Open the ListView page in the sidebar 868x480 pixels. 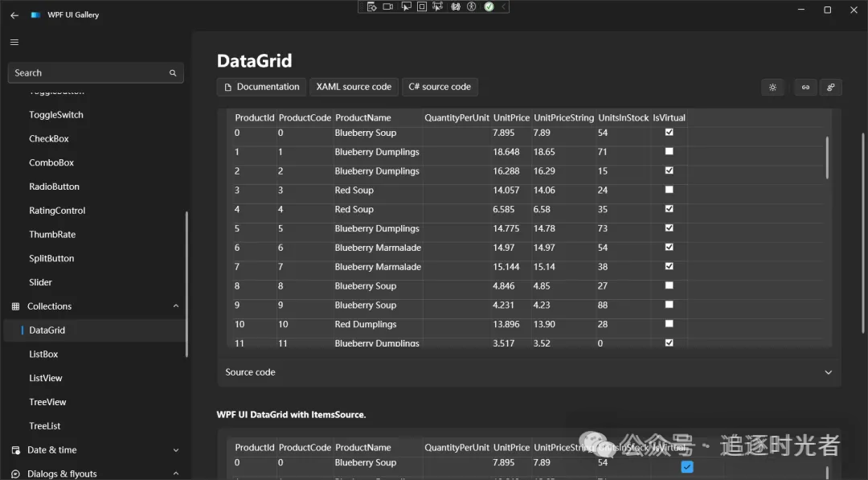tap(46, 378)
